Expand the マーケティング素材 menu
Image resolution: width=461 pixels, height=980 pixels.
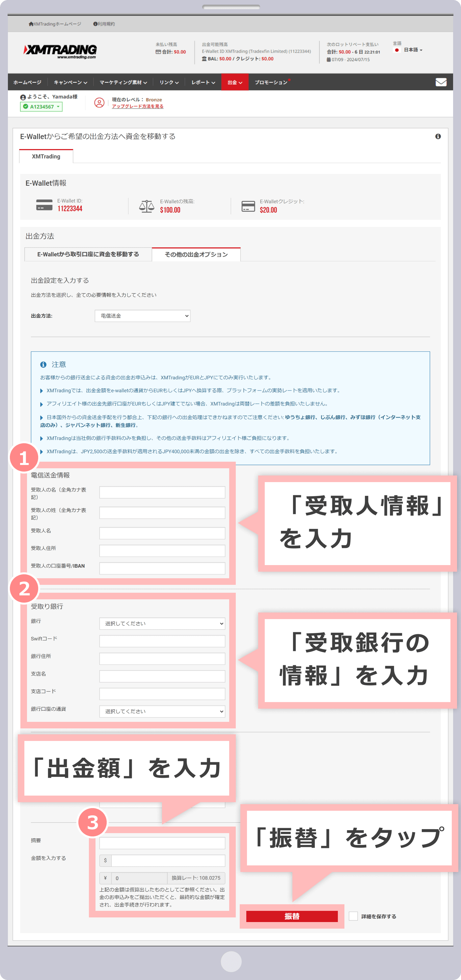click(123, 82)
